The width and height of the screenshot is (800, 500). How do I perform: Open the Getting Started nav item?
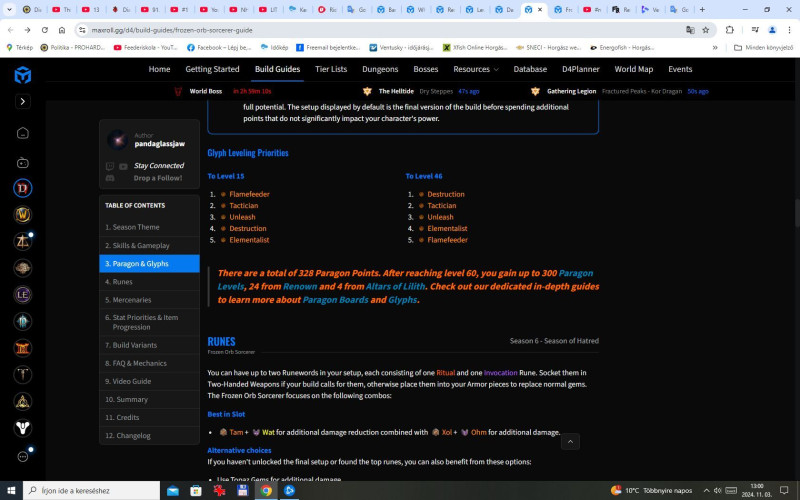pyautogui.click(x=212, y=69)
